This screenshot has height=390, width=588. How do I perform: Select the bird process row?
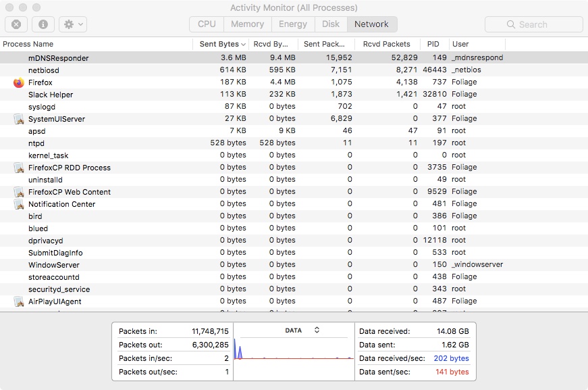[x=294, y=216]
